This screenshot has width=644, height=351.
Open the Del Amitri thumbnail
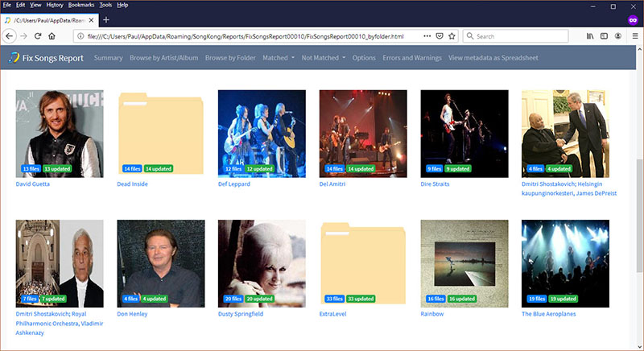coord(363,134)
